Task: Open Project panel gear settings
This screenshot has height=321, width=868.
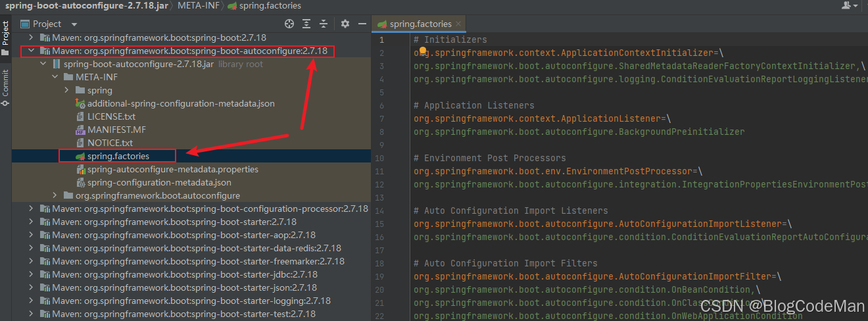Action: [x=345, y=24]
